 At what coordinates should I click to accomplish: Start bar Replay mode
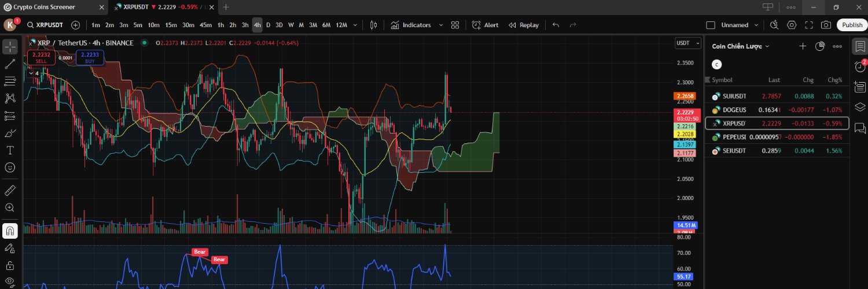click(x=524, y=25)
